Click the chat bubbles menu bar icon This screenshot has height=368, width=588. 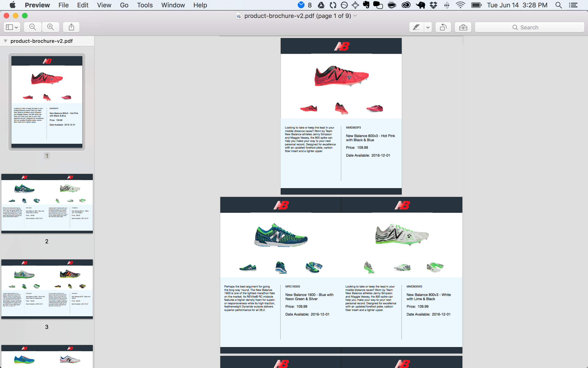click(x=378, y=5)
